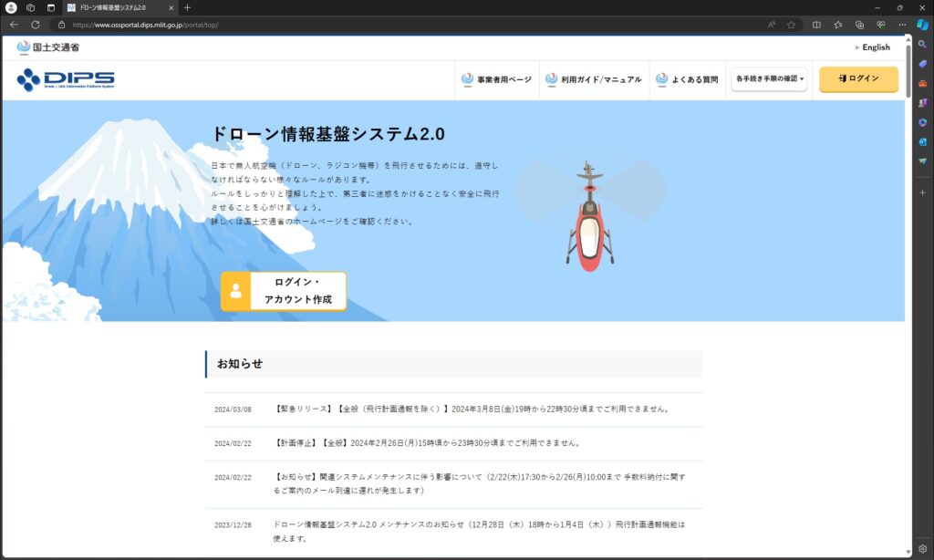Click the 国土交通省 ministry logo

(47, 47)
